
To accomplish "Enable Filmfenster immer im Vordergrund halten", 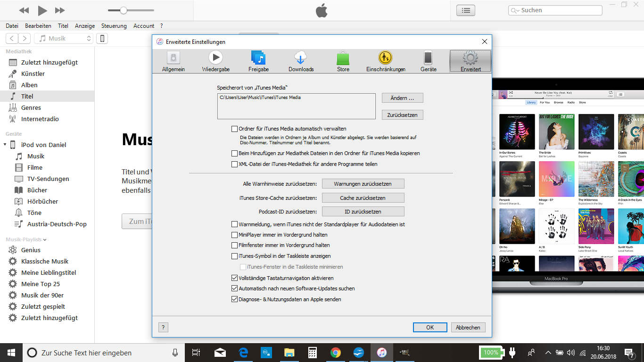I will tap(235, 246).
